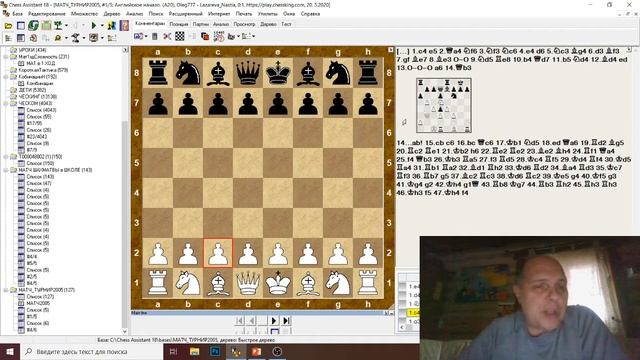Open Photoshop from the Windows taskbar
Image resolution: width=640 pixels, height=360 pixels.
tap(215, 351)
